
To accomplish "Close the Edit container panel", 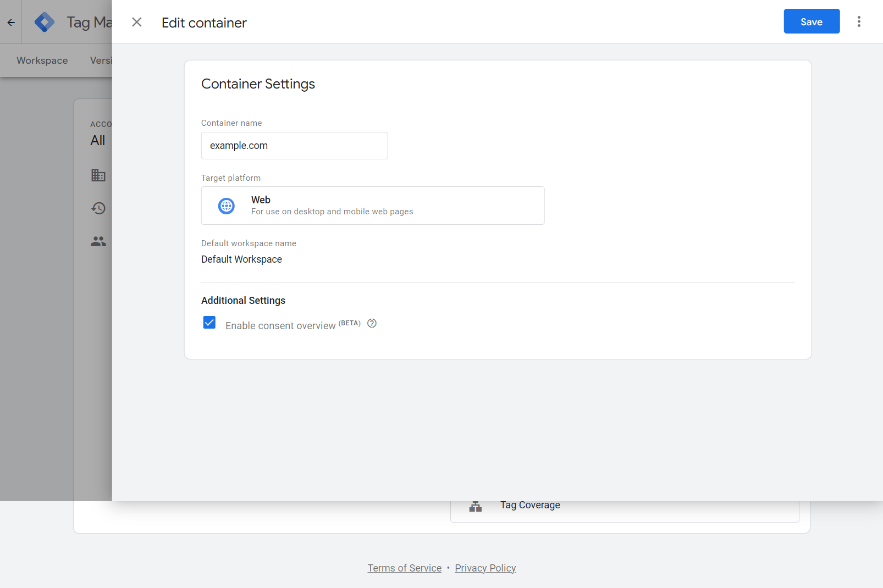I will tap(137, 22).
